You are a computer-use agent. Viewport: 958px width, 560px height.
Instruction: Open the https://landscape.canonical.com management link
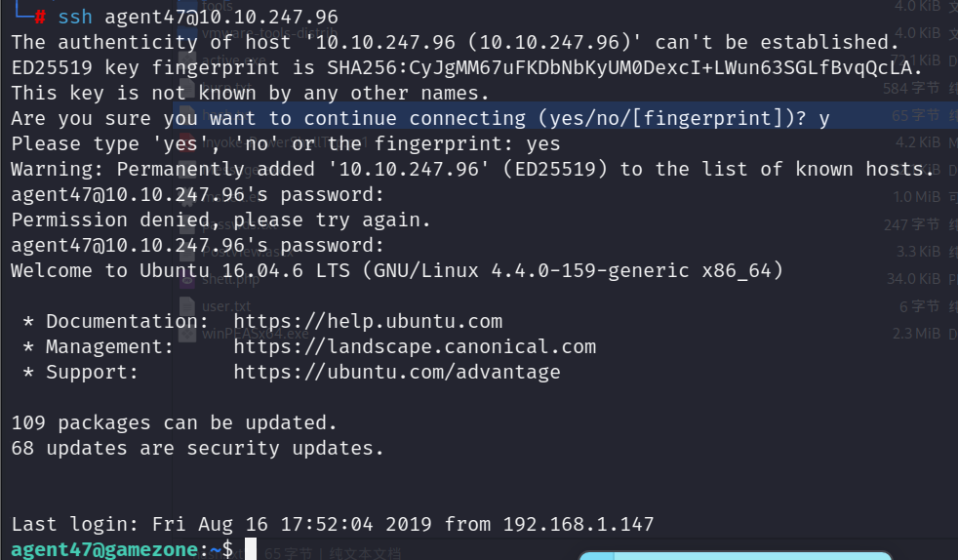(x=415, y=347)
